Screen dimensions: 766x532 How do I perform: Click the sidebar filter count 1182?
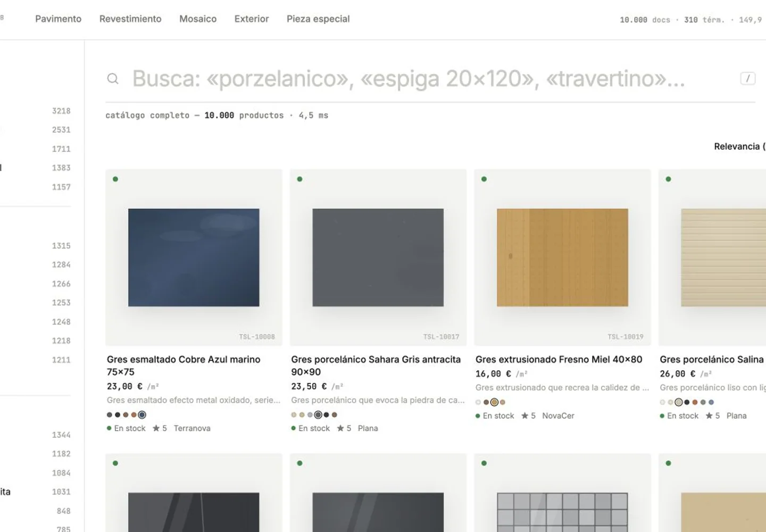[x=61, y=454]
